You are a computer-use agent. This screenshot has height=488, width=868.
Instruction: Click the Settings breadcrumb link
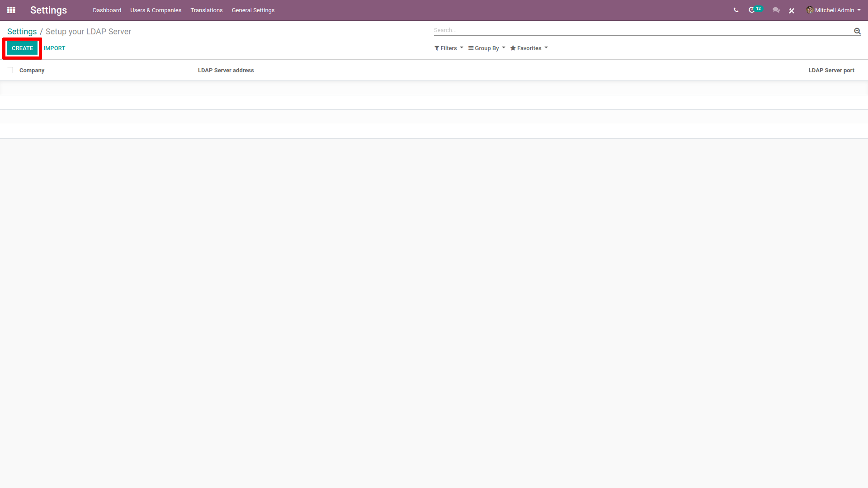pos(22,31)
